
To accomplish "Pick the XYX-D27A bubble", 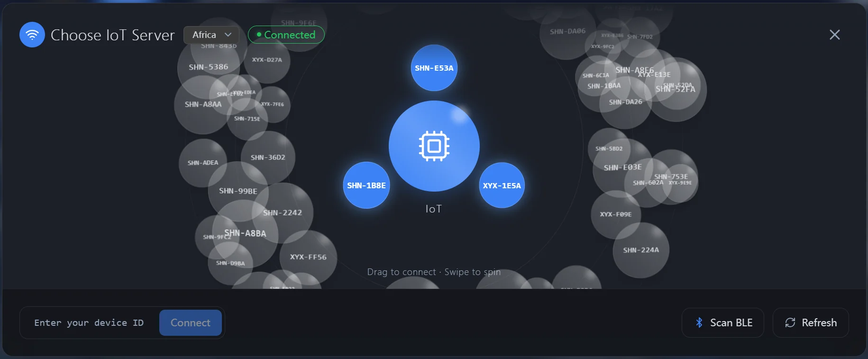I will 267,60.
